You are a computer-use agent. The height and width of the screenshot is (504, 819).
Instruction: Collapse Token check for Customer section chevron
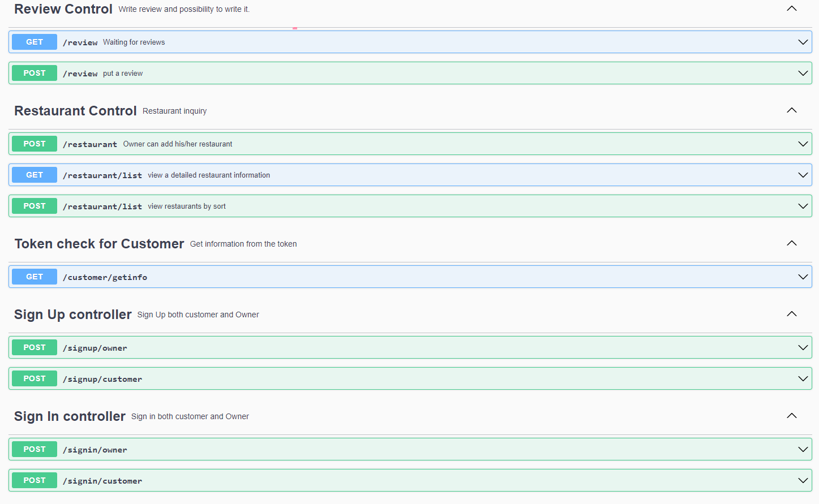pos(792,243)
